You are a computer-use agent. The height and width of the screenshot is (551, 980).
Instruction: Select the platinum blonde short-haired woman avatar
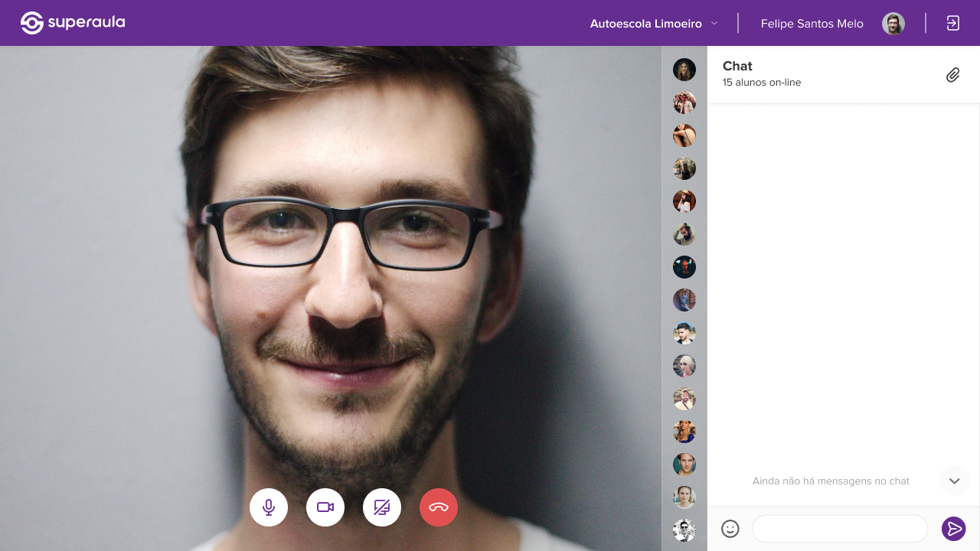(684, 366)
